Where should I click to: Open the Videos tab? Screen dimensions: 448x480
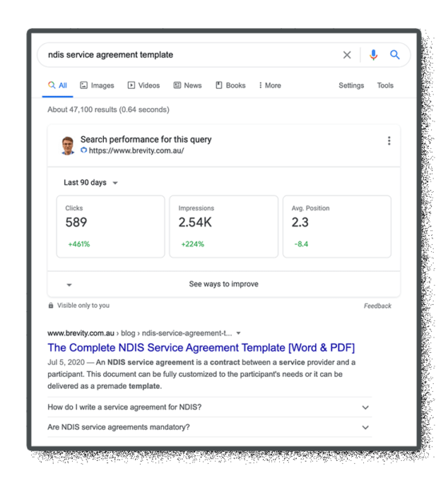click(x=144, y=86)
